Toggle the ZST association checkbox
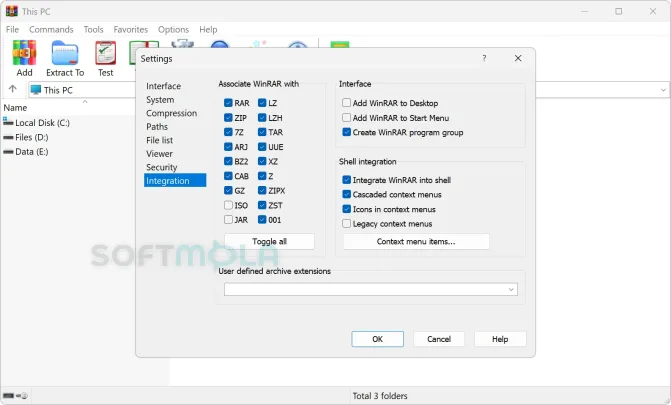Screen dimensions: 671x405 point(262,205)
